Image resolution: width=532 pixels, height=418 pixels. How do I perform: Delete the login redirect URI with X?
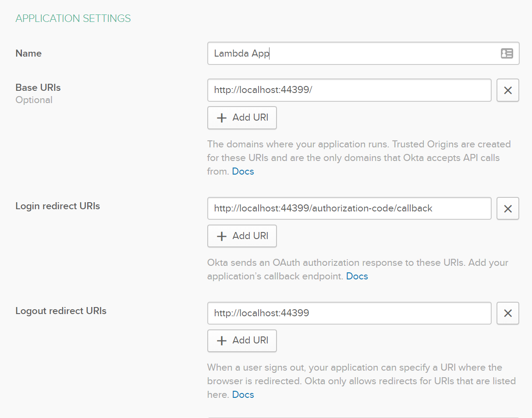[507, 209]
